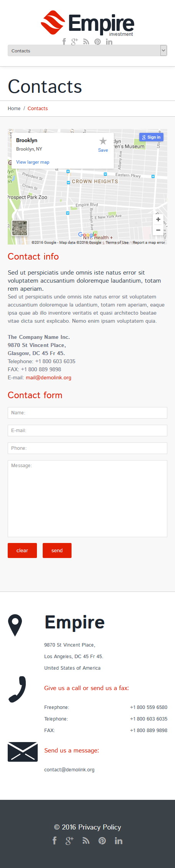Expand the Contacts navigation dropdown
The height and width of the screenshot is (868, 175).
(x=87, y=50)
